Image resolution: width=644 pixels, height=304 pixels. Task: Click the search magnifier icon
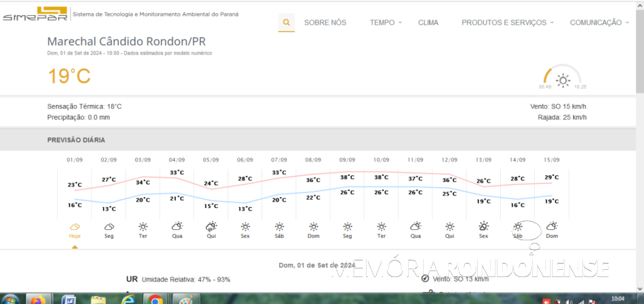286,22
